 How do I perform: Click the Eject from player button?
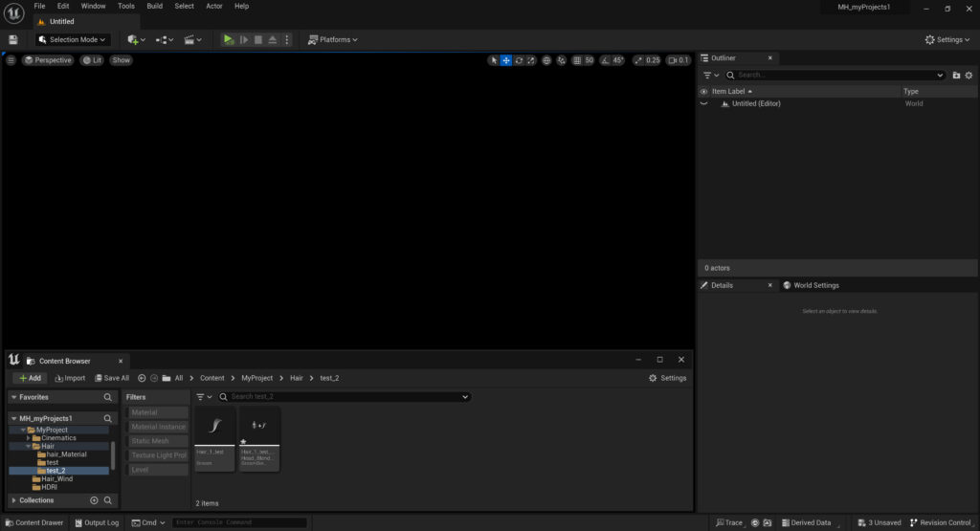click(273, 39)
